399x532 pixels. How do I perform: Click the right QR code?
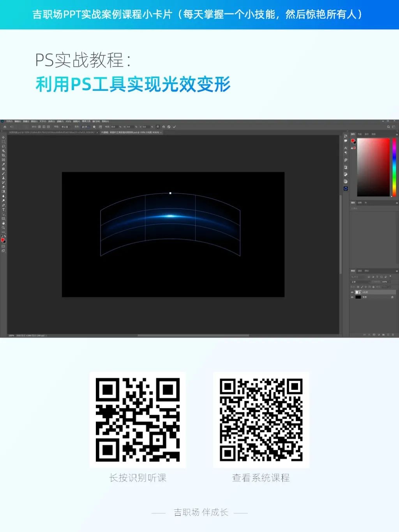pyautogui.click(x=261, y=420)
